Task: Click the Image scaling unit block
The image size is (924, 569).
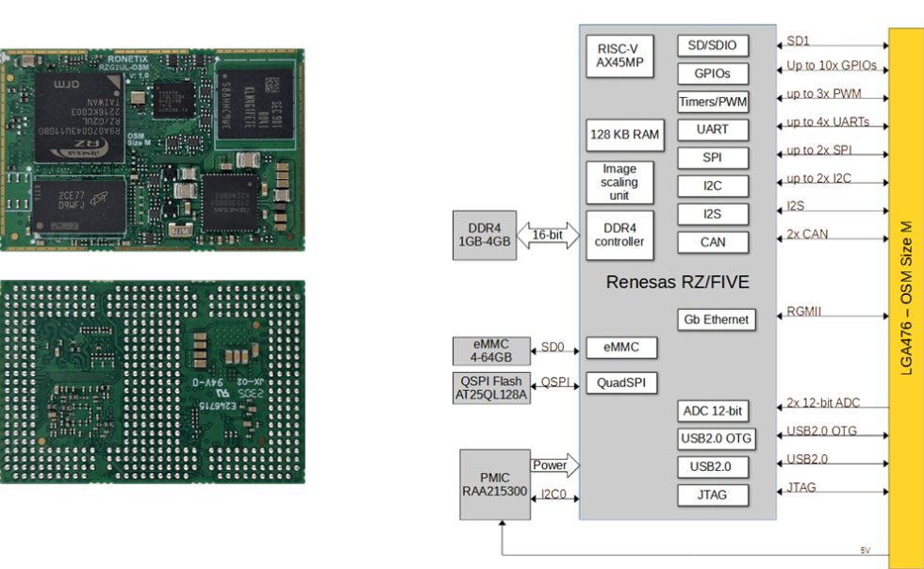Action: click(x=620, y=182)
